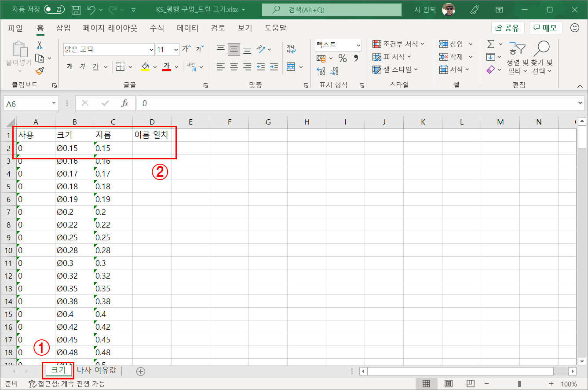Viewport: 588px width, 390px height.
Task: Click the 메모 (Comments) button
Action: click(x=545, y=27)
